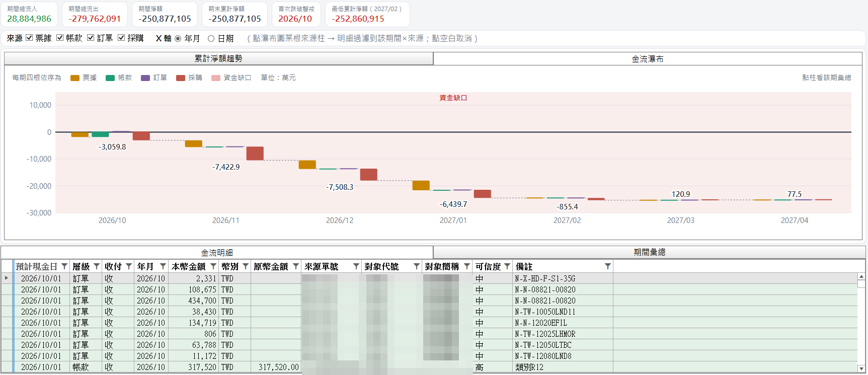Open filter icon on 原幣金額 column
The width and height of the screenshot is (868, 375).
click(x=296, y=266)
